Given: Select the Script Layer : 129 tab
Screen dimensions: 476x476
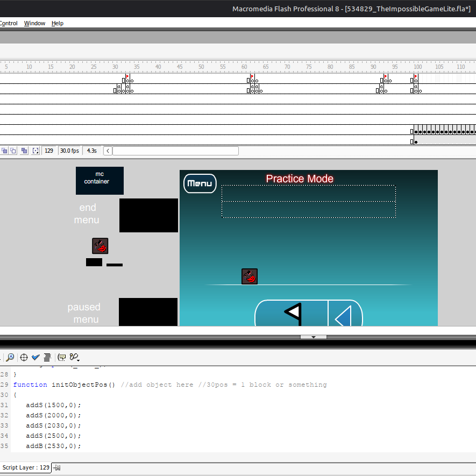Looking at the screenshot, I should 26,467.
